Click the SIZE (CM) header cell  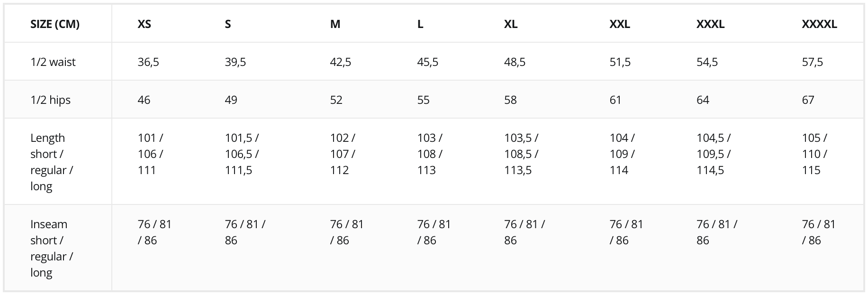pos(55,24)
